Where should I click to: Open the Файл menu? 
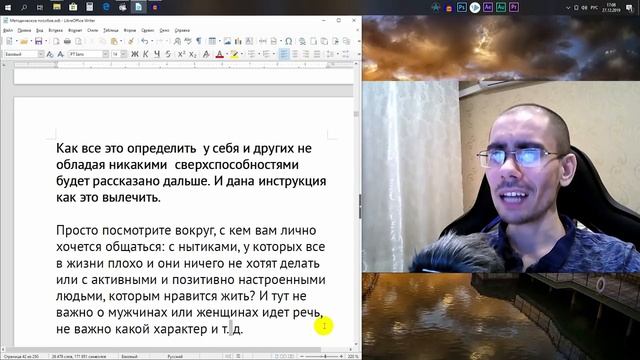(x=8, y=30)
